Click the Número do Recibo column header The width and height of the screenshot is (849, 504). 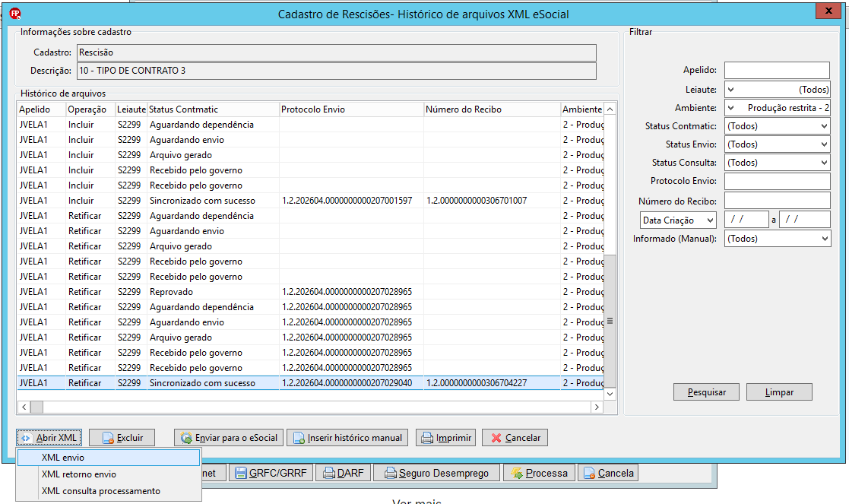pos(493,109)
